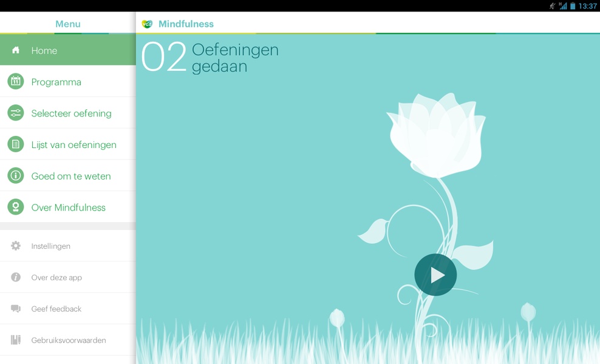
Task: Click the VGZ logo beside Mindfulness
Action: pos(147,24)
